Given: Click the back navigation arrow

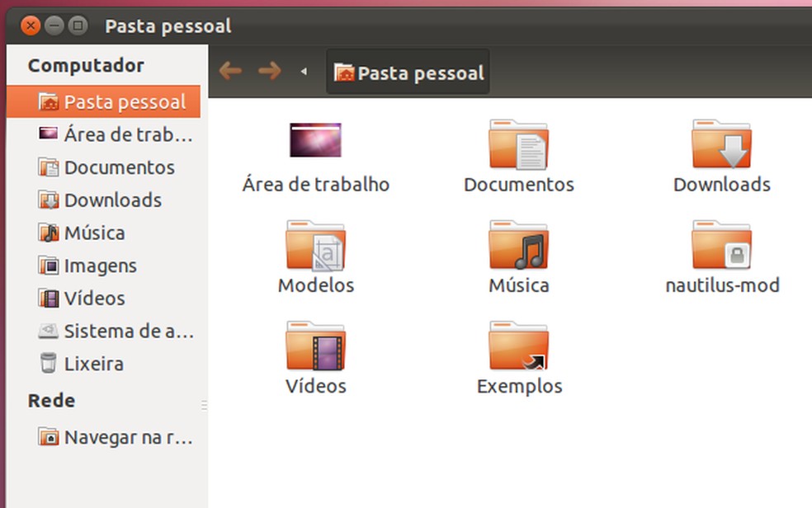Looking at the screenshot, I should coord(230,70).
